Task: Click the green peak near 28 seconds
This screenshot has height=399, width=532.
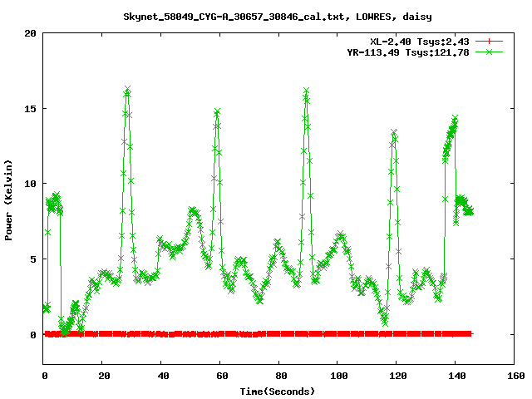Action: [x=127, y=90]
